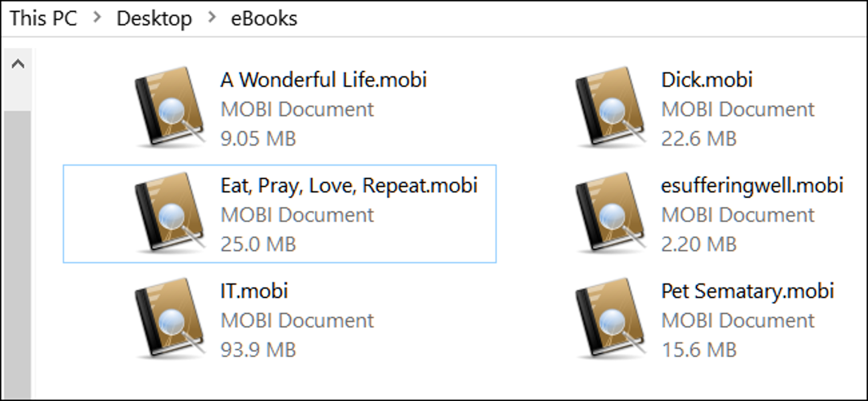Click the IT.mobi file name
This screenshot has width=868, height=401.
[x=254, y=291]
